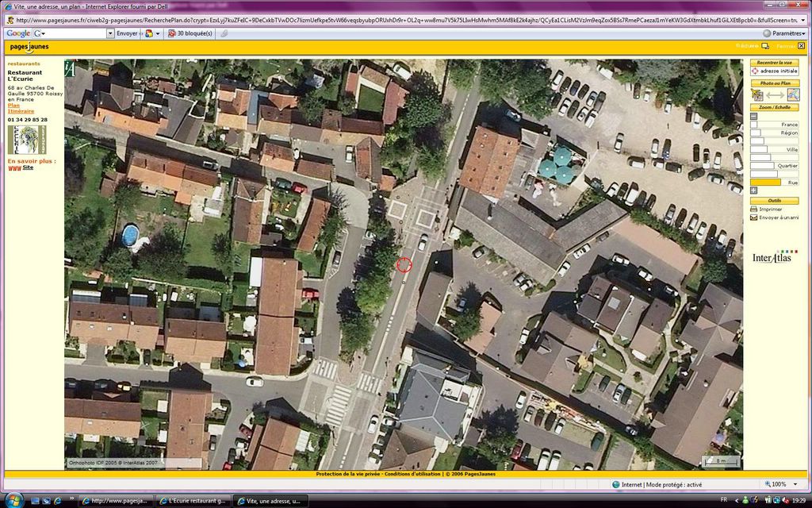Open the 100% zoom level dropdown

click(794, 484)
